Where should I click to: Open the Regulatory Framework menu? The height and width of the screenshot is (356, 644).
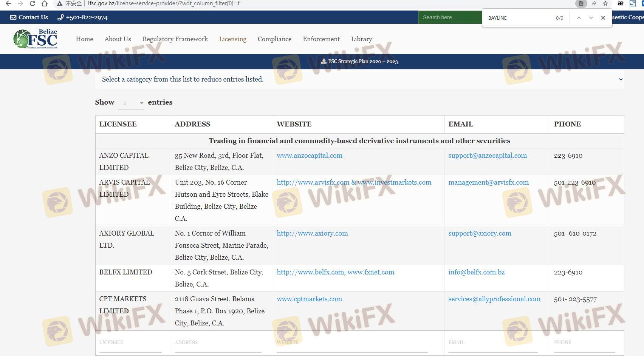tap(175, 39)
